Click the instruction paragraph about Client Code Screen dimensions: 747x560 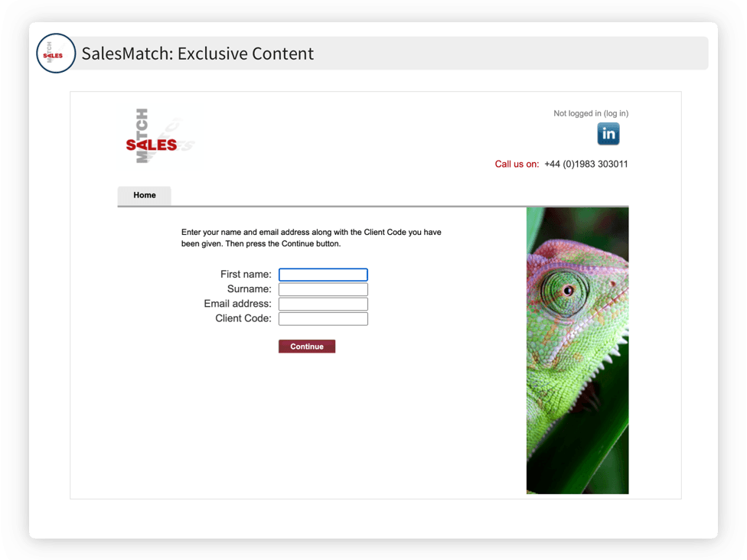311,238
